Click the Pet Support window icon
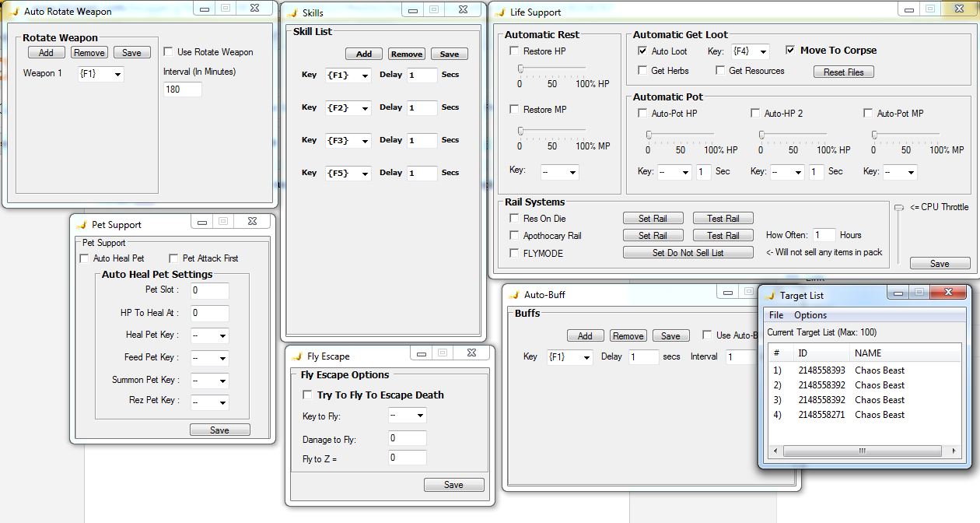The image size is (980, 523). point(81,224)
